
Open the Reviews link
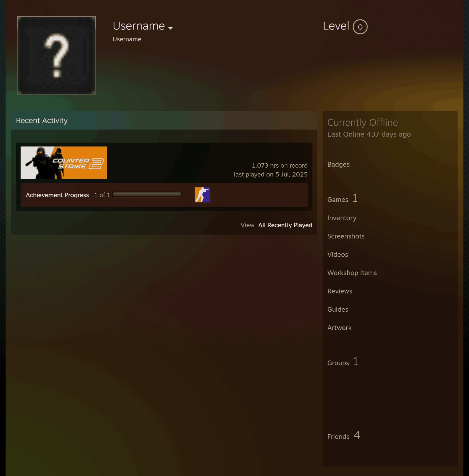(340, 291)
